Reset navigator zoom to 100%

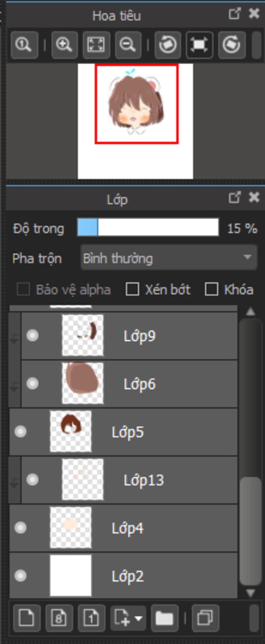(x=24, y=45)
